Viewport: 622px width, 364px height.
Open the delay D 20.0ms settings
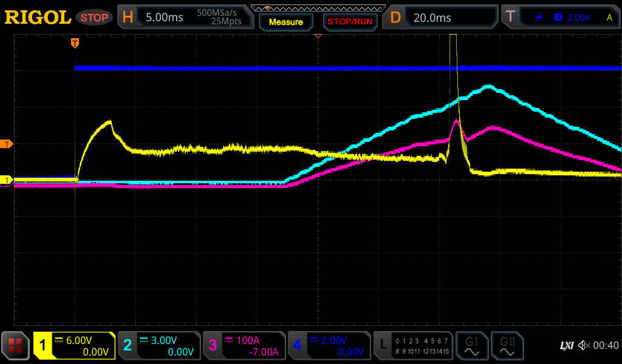pyautogui.click(x=442, y=18)
